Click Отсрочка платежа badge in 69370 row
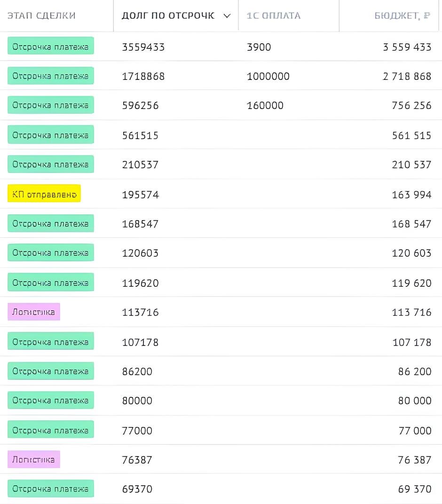Screen dimensions: 442x504 point(51,488)
